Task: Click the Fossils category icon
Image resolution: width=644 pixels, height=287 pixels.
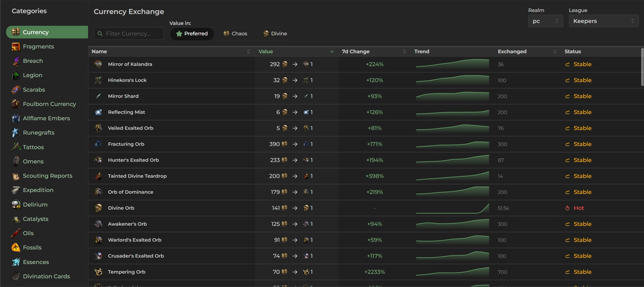Action: coord(16,247)
